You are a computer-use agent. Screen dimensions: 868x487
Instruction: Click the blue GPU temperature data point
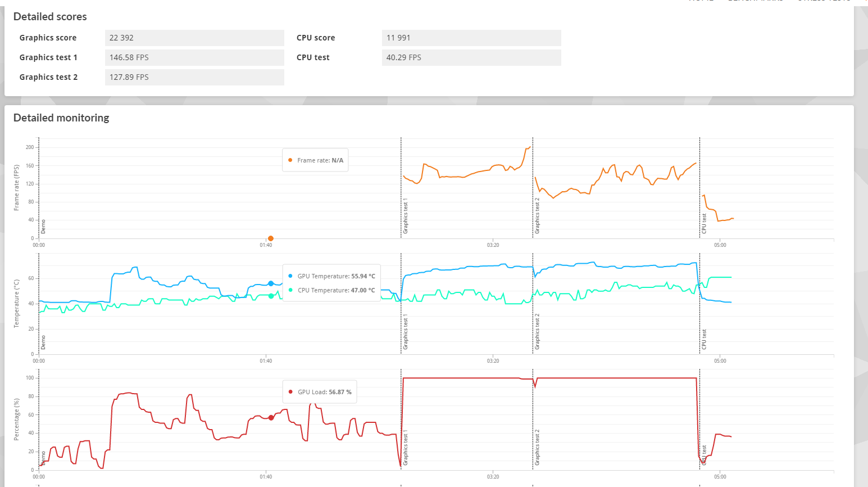pos(271,283)
